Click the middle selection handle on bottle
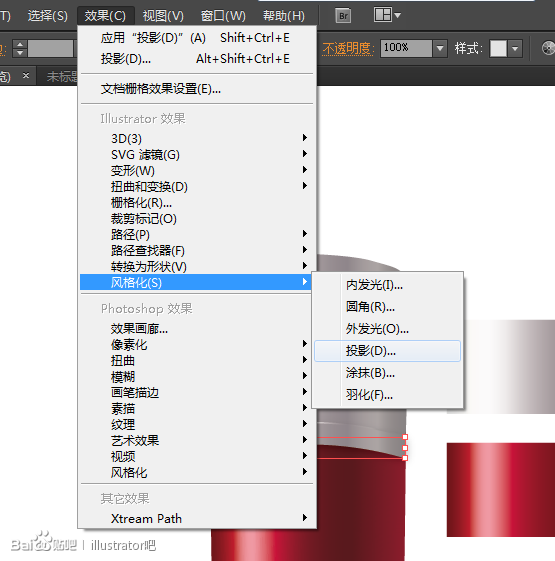This screenshot has height=561, width=555. click(405, 448)
